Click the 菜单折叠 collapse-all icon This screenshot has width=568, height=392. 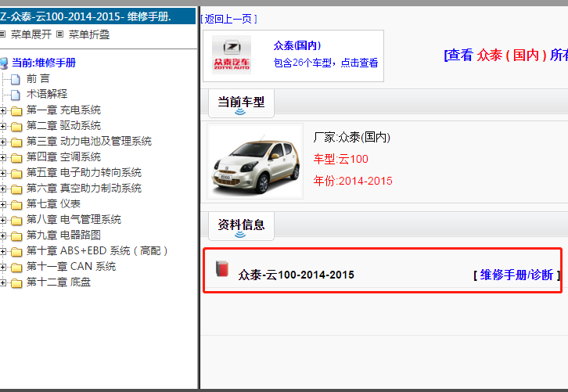coord(60,34)
